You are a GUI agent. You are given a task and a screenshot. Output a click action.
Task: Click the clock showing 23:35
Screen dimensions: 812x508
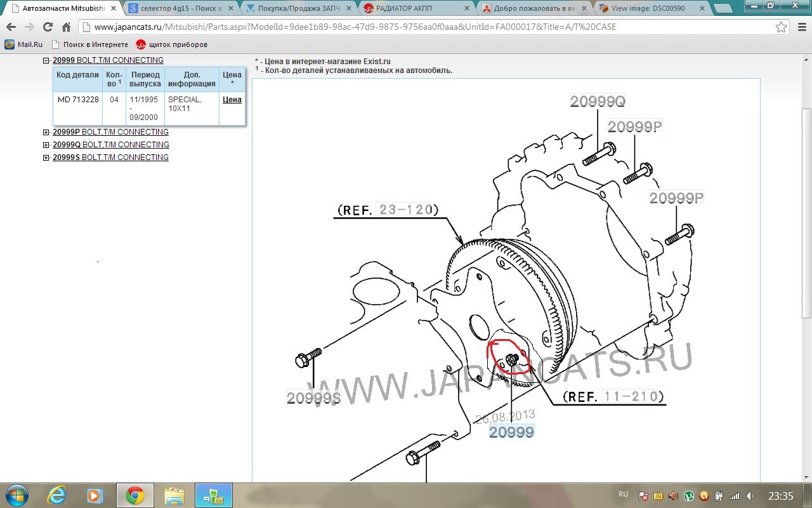click(x=780, y=496)
